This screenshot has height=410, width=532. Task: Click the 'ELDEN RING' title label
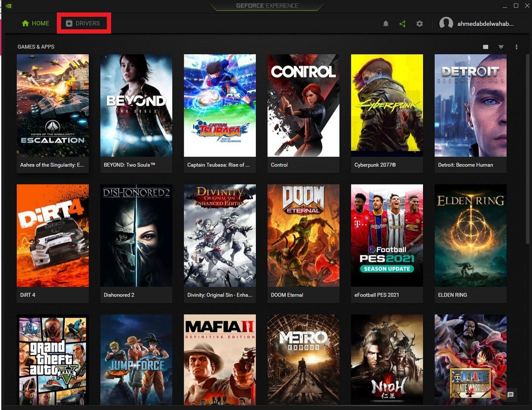click(x=452, y=295)
